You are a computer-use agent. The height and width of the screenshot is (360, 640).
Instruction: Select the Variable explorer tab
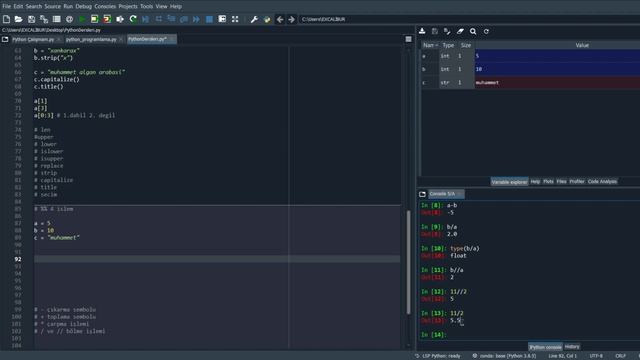tap(509, 182)
